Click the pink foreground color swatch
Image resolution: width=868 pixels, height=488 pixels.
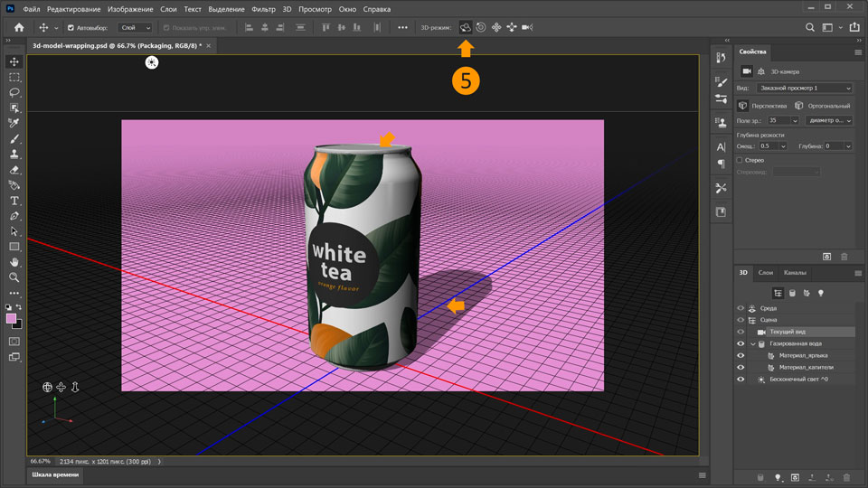12,318
